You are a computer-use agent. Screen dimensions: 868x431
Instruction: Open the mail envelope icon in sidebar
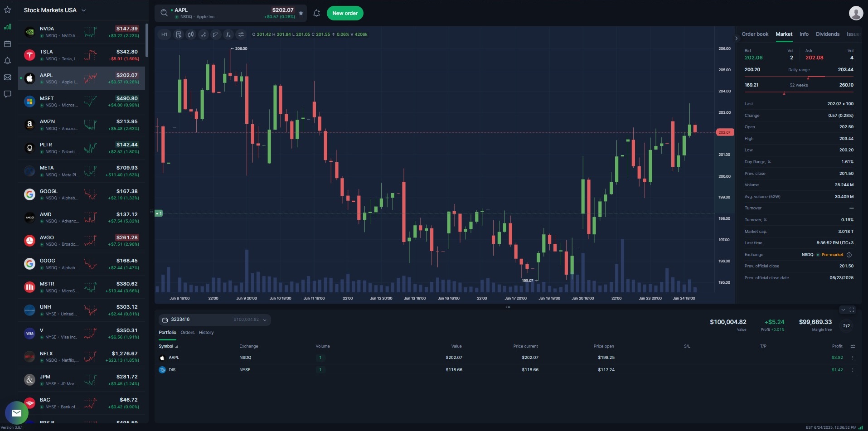coord(7,78)
